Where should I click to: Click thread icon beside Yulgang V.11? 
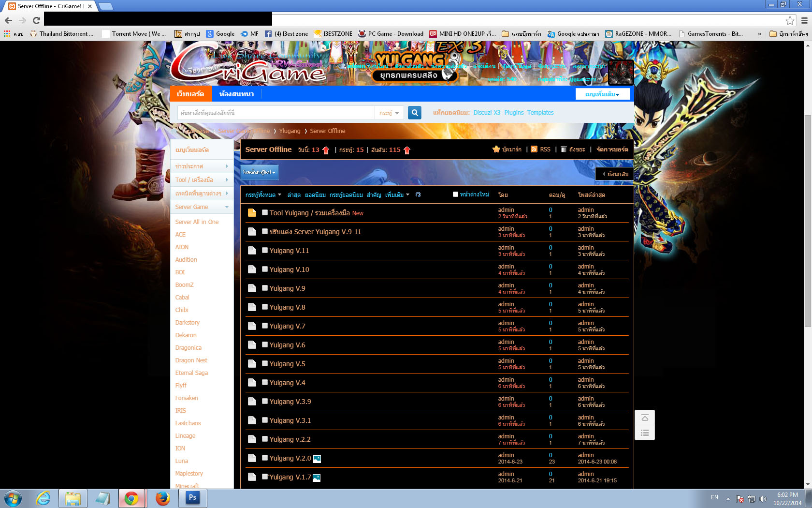(x=252, y=250)
